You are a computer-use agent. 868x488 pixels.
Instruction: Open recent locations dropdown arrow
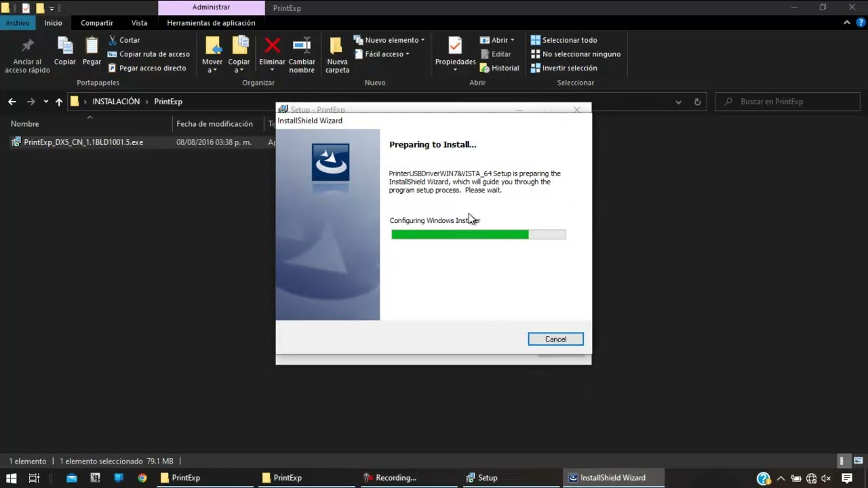pyautogui.click(x=45, y=102)
